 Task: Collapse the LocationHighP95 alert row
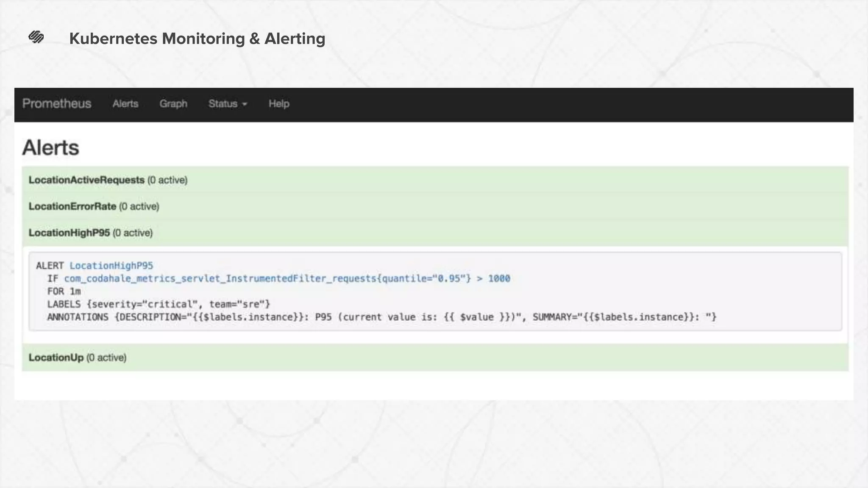[x=69, y=233]
